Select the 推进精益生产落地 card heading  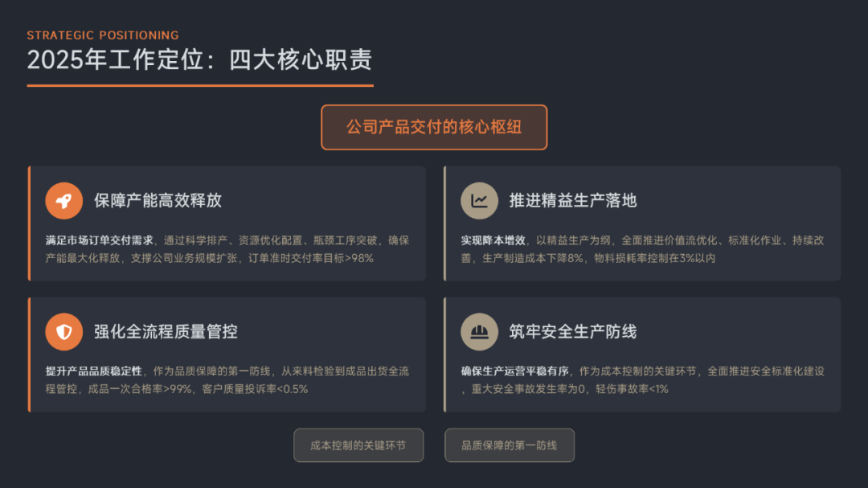[573, 201]
